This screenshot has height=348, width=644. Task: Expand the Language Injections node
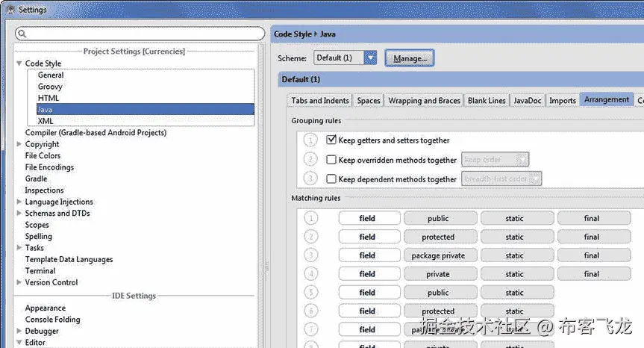[x=19, y=202]
